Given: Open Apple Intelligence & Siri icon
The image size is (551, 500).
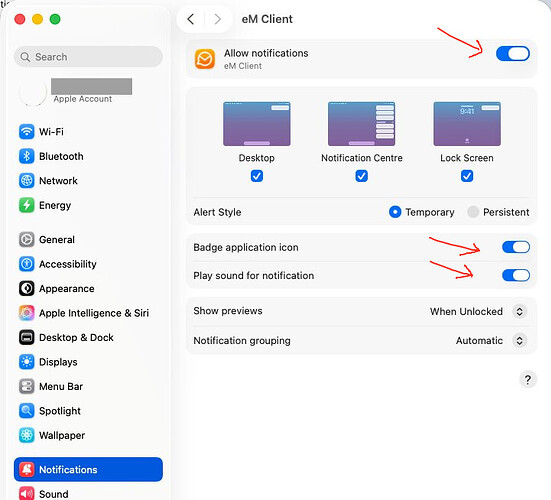Looking at the screenshot, I should (x=27, y=313).
